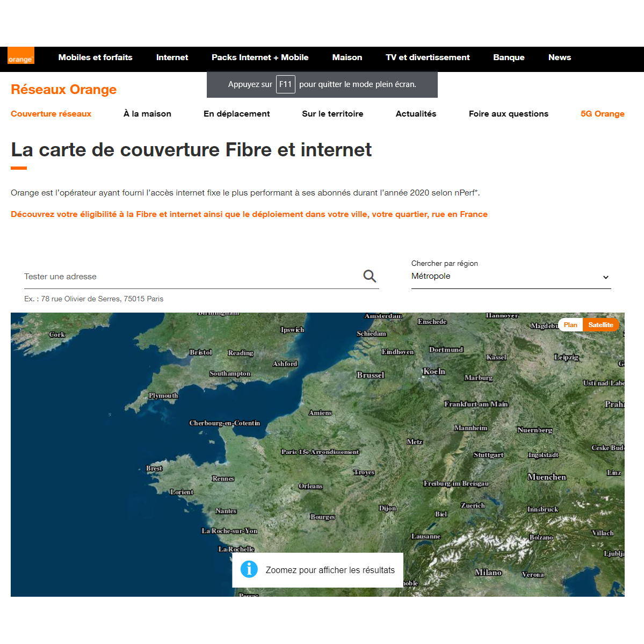The image size is (644, 644).
Task: Select TV et divertissement menu
Action: (428, 57)
